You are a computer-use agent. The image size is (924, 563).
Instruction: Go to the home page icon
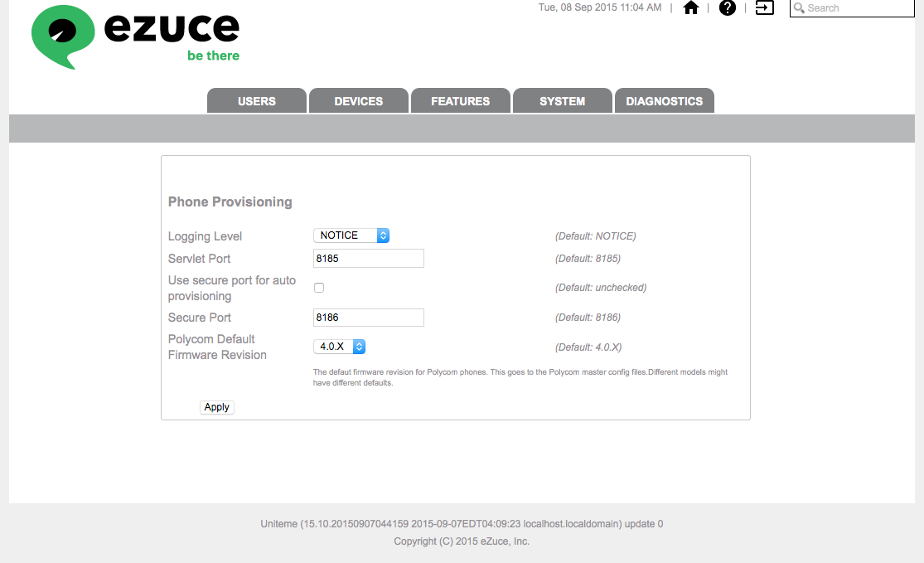pyautogui.click(x=690, y=7)
